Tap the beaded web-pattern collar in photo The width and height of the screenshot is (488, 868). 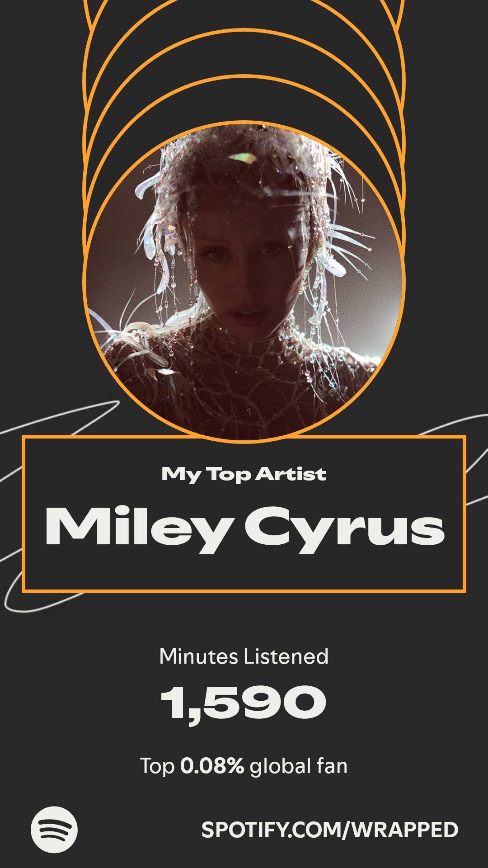(253, 375)
